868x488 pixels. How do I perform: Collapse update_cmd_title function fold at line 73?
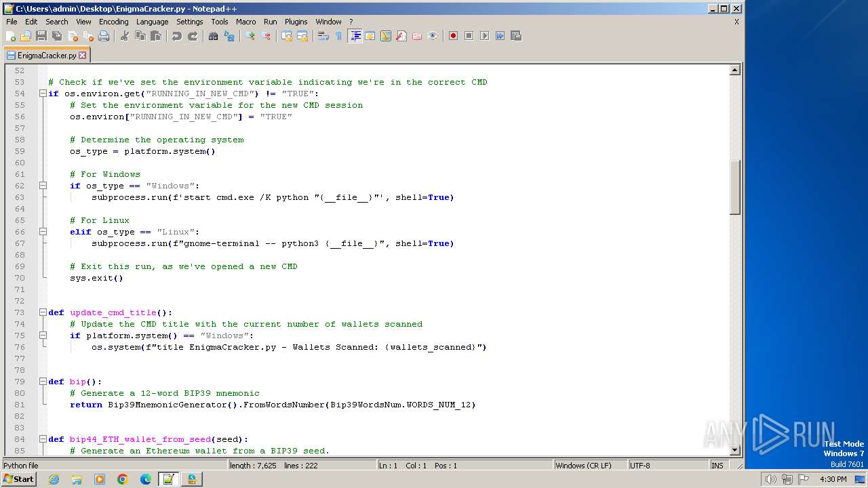point(43,312)
